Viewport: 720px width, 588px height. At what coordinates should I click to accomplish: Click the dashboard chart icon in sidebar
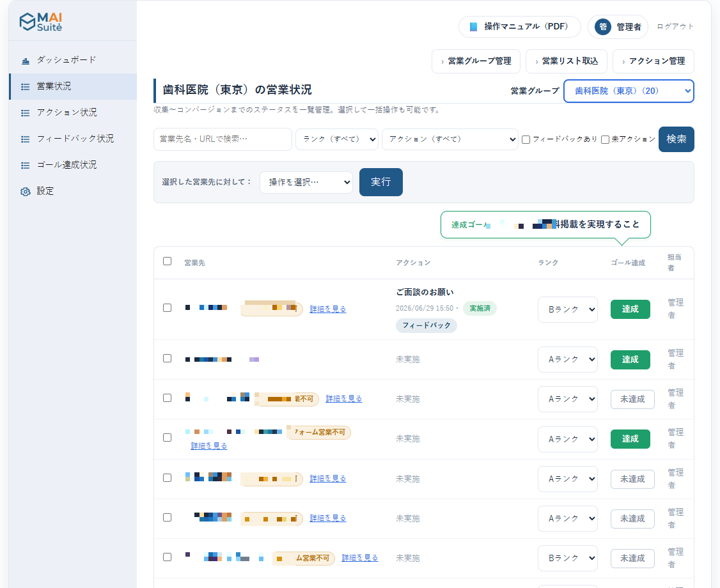[x=26, y=61]
